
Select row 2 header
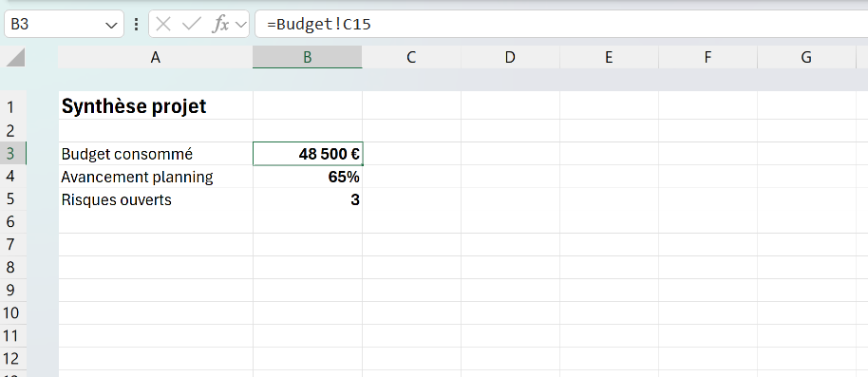tap(13, 130)
